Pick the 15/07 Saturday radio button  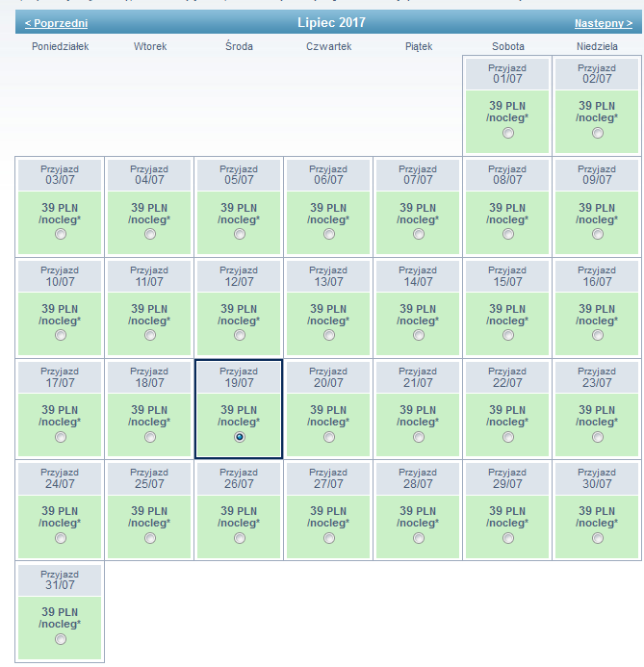[x=508, y=335]
